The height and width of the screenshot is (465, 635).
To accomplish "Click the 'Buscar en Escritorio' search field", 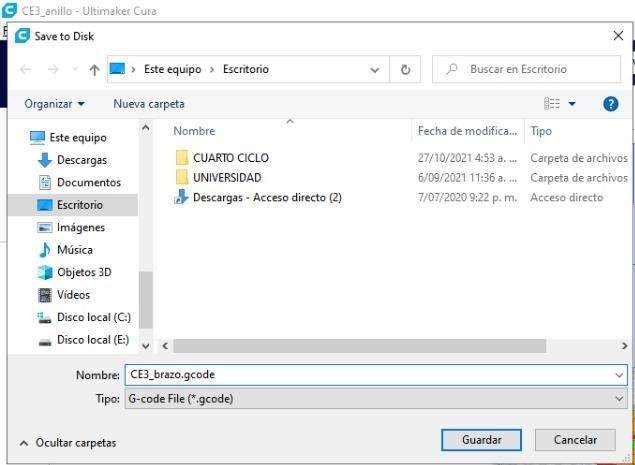I will pyautogui.click(x=526, y=69).
